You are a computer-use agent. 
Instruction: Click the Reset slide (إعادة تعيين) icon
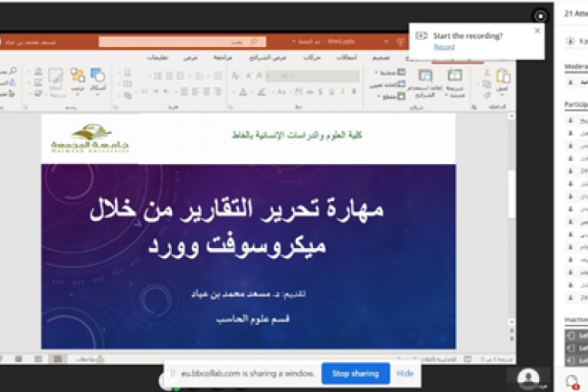[402, 84]
